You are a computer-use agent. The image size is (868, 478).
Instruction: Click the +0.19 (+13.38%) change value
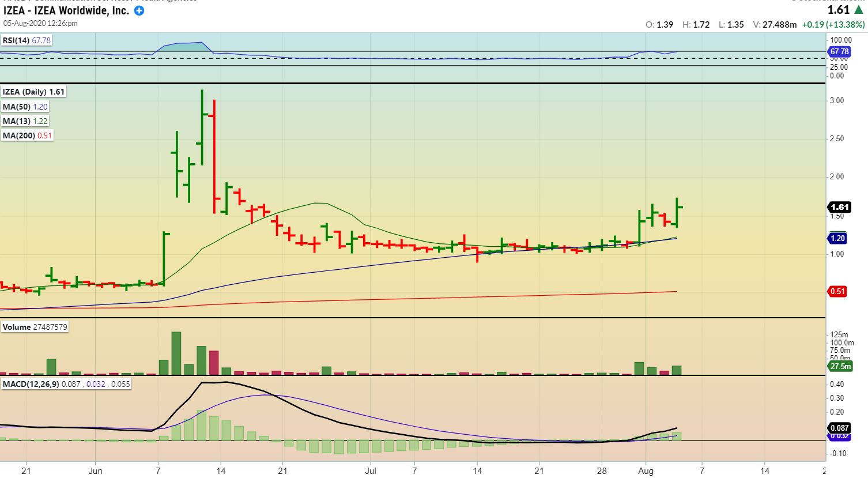coord(833,25)
